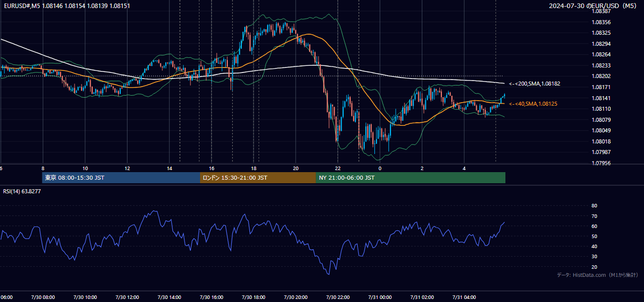The image size is (644, 302).
Task: Click hour tick 18 under price chart
Action: coord(253,169)
